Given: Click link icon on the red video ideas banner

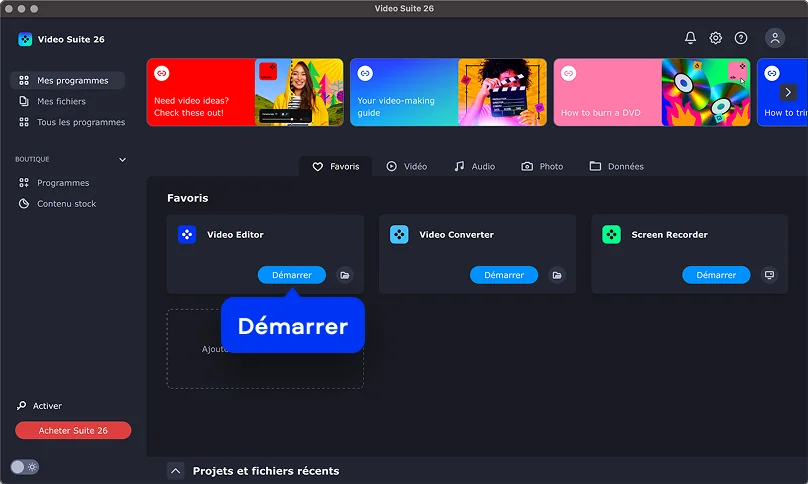Looking at the screenshot, I should coord(162,73).
